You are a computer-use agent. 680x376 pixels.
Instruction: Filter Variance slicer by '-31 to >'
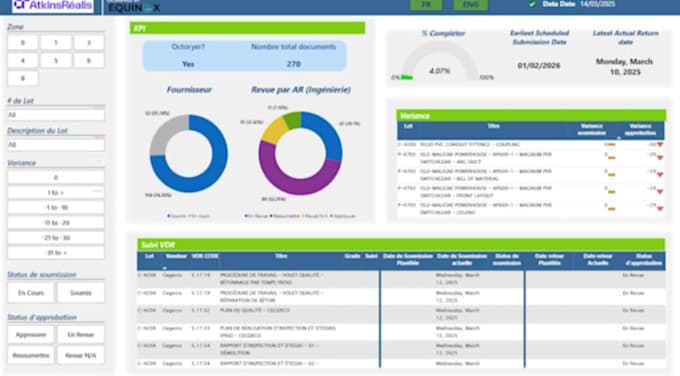[x=56, y=253]
